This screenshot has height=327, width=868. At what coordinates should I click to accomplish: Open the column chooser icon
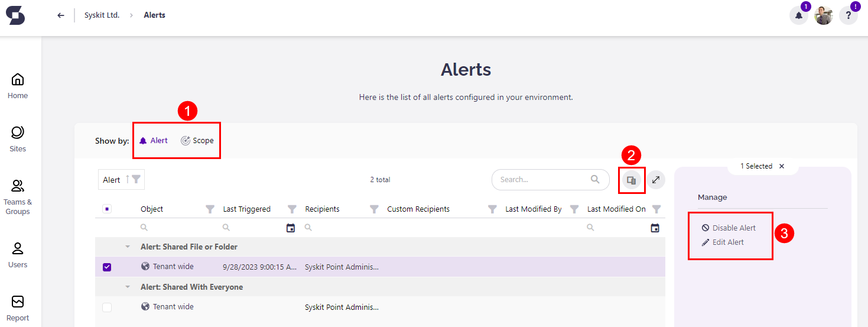pyautogui.click(x=631, y=180)
